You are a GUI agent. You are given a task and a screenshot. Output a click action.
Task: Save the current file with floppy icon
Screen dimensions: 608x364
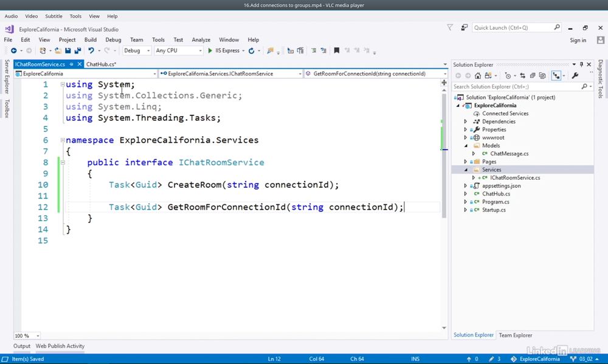(68, 50)
